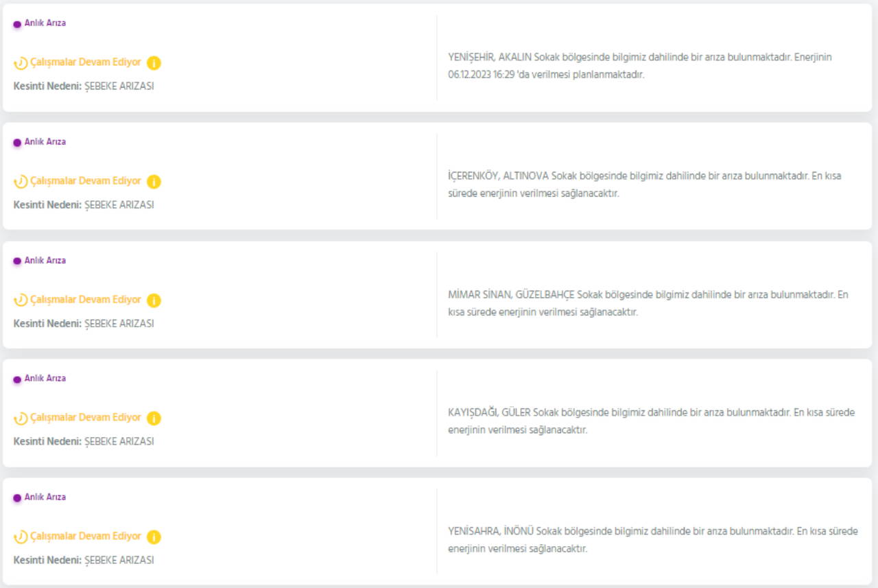Click the clock icon in the YENİŞEHİR card
This screenshot has width=878, height=588.
pos(21,63)
